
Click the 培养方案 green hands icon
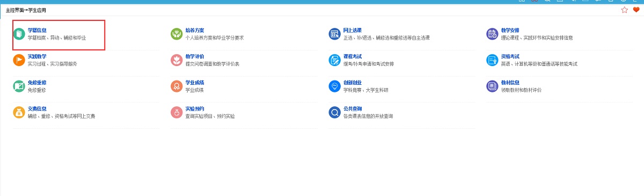pyautogui.click(x=176, y=34)
